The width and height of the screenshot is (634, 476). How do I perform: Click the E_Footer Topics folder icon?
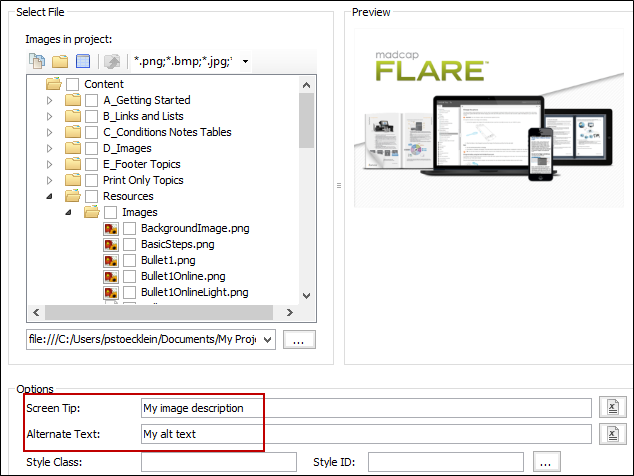[73, 164]
